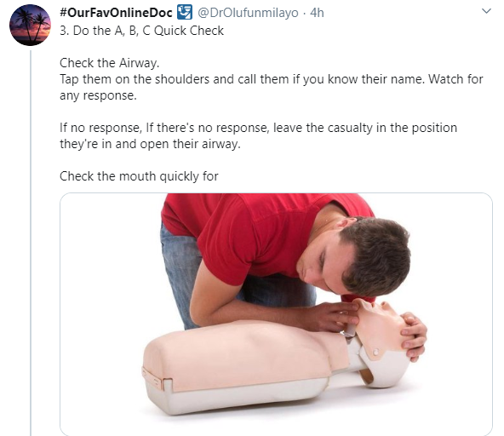
Task: Visit the @DrOlufunmilayo handle link
Action: [x=248, y=13]
